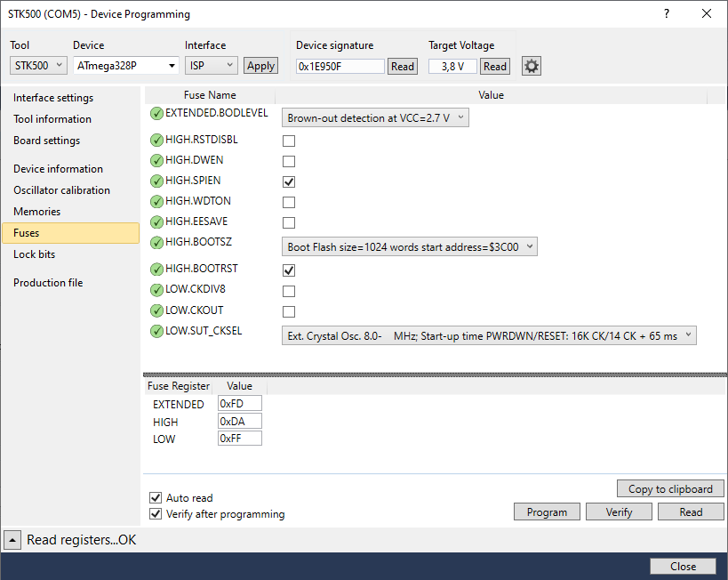Toggle the Auto read checkbox
728x580 pixels.
coord(156,498)
